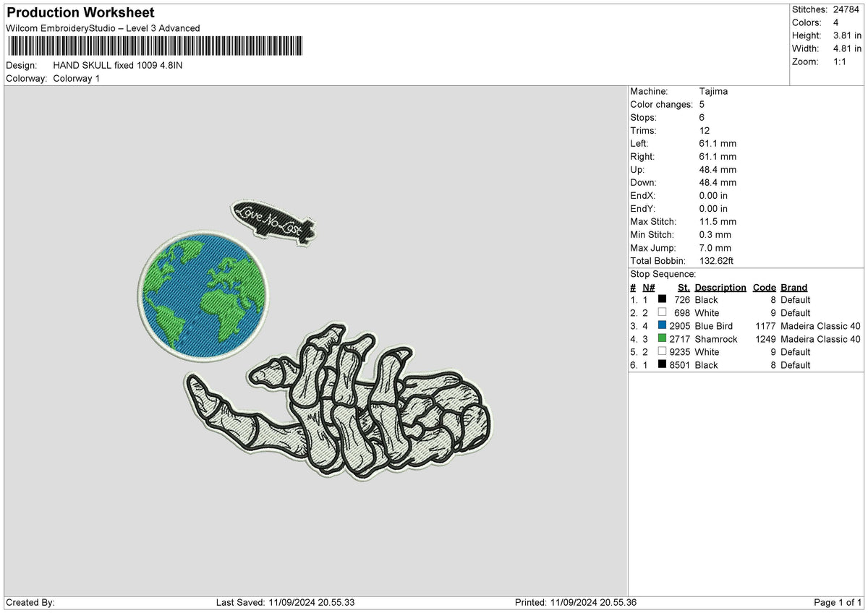The height and width of the screenshot is (613, 868).
Task: Click the White color swatch in stop 2
Action: point(662,312)
